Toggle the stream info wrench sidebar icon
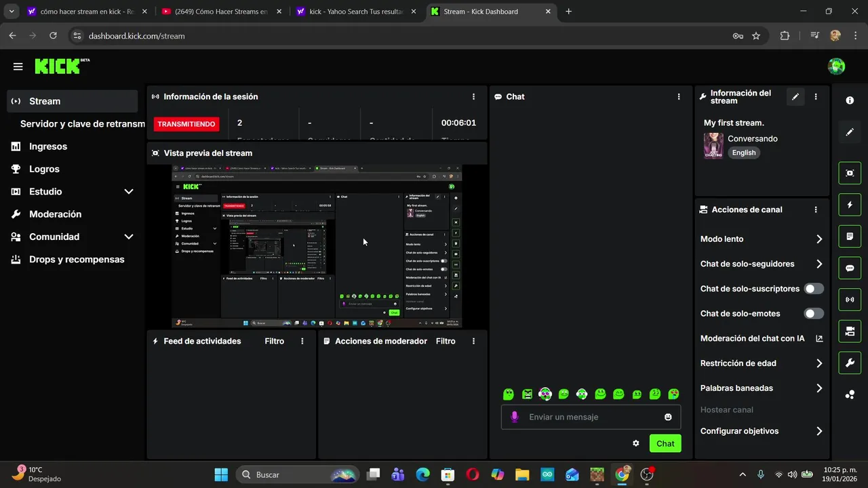Image resolution: width=868 pixels, height=488 pixels. [x=850, y=363]
